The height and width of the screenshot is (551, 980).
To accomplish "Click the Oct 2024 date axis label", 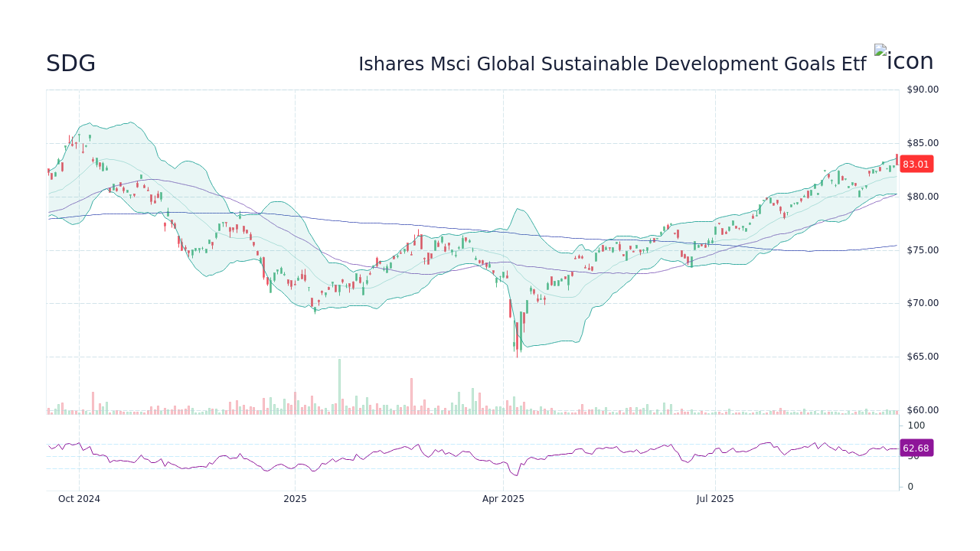I will click(x=79, y=499).
